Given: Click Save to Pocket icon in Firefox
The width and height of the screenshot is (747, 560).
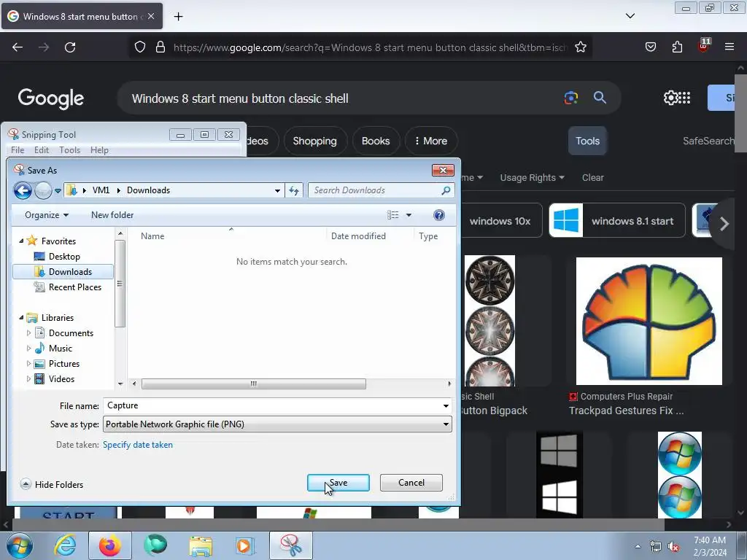Looking at the screenshot, I should pos(651,47).
